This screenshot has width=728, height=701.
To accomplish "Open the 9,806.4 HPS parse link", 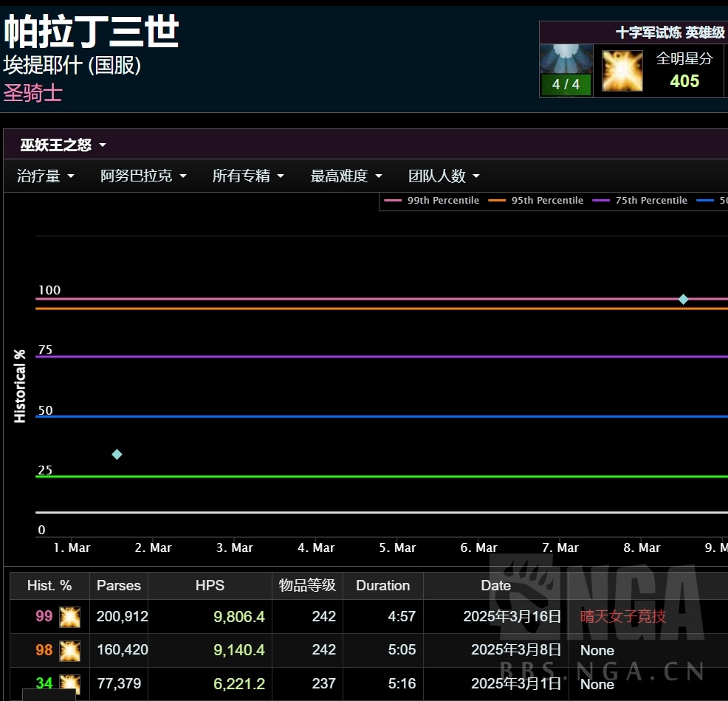I will tap(238, 616).
